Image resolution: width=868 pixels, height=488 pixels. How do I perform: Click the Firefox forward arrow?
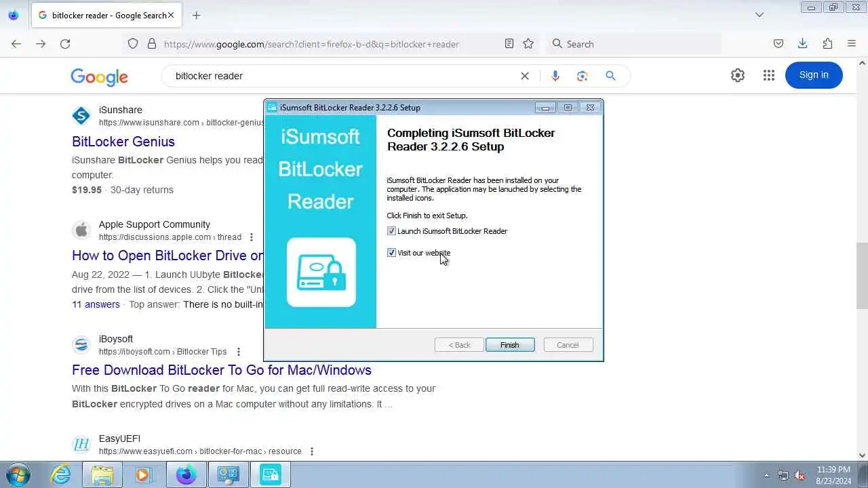point(41,43)
